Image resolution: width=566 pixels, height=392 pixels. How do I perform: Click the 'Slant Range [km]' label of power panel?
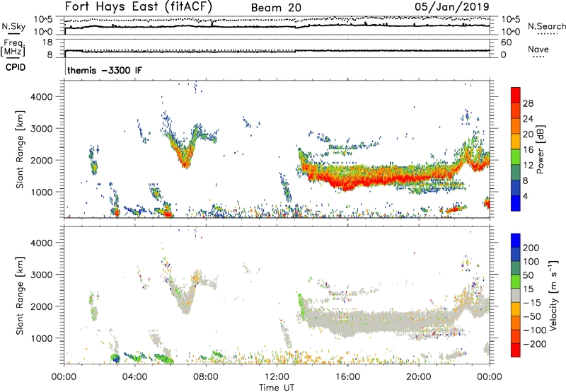20,149
